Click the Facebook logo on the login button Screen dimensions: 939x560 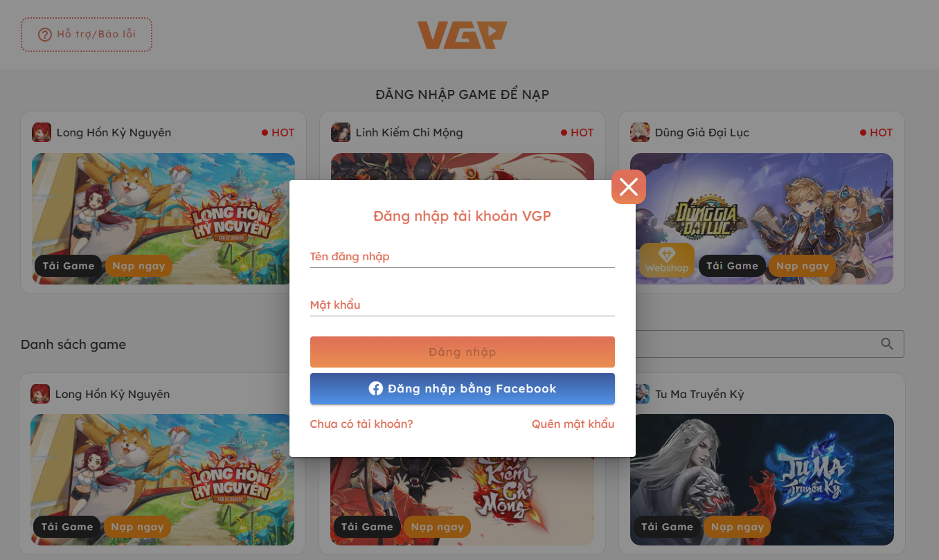pyautogui.click(x=376, y=389)
